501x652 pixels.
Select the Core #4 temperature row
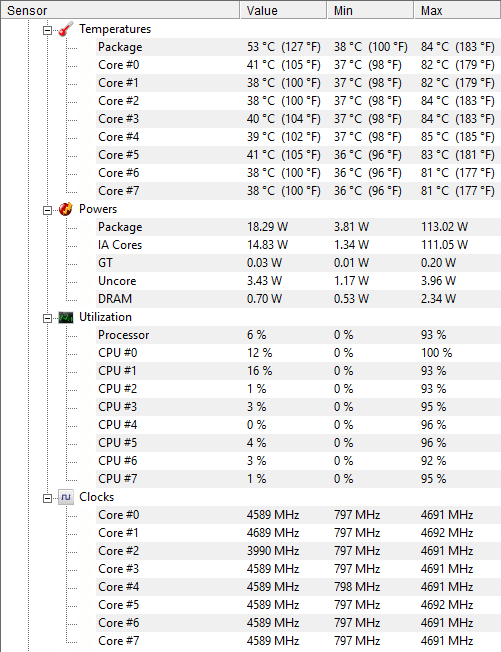(x=298, y=137)
